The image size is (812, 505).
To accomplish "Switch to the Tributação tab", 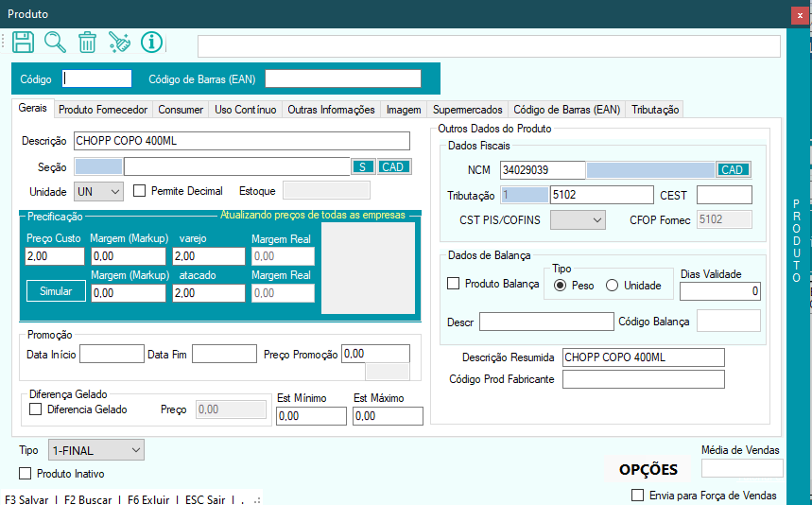I will [x=655, y=110].
